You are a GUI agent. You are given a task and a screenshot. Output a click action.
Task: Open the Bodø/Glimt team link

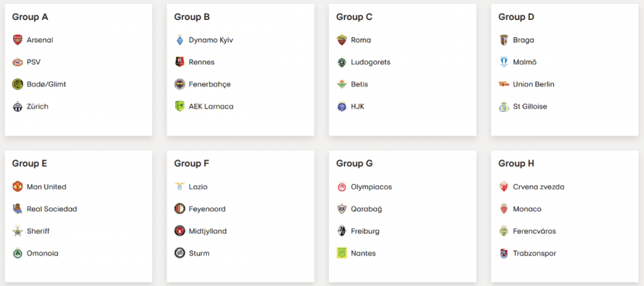pyautogui.click(x=46, y=84)
